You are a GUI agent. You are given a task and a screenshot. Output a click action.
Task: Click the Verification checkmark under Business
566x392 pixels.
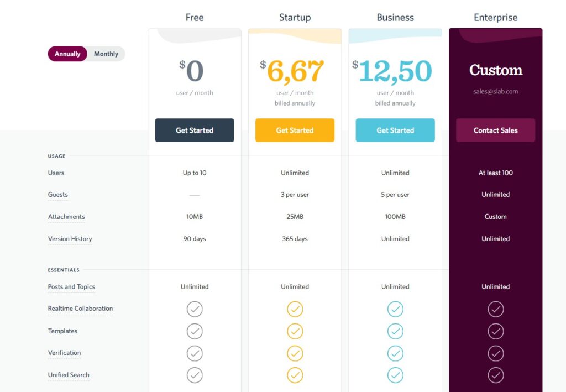(x=395, y=353)
